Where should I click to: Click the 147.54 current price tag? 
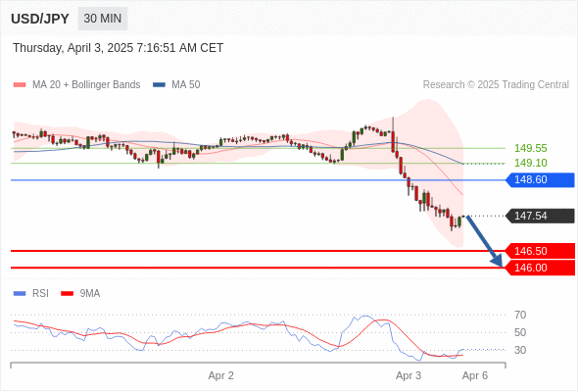tap(541, 216)
